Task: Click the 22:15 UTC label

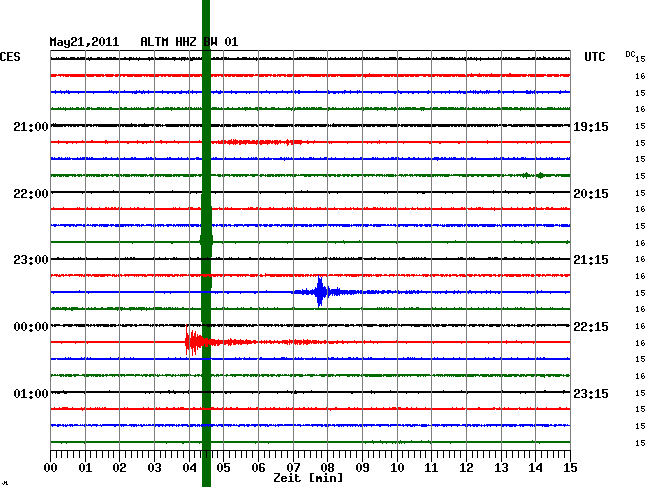Action: click(591, 327)
